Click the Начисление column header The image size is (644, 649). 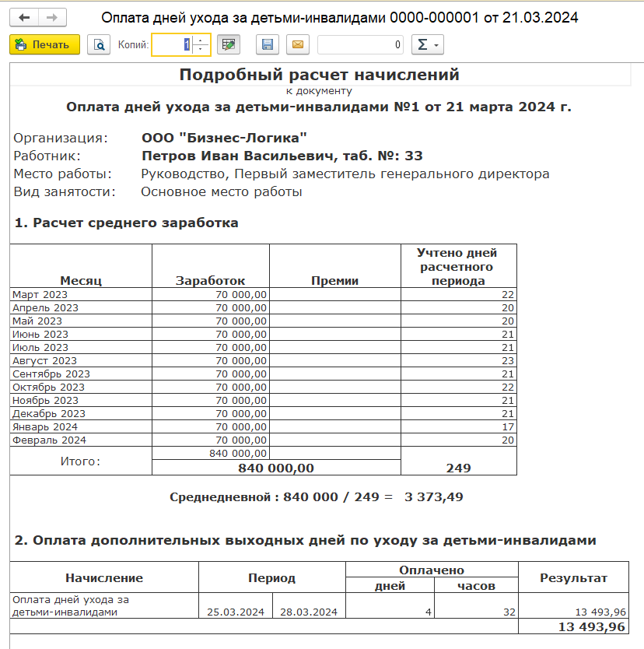pos(104,578)
